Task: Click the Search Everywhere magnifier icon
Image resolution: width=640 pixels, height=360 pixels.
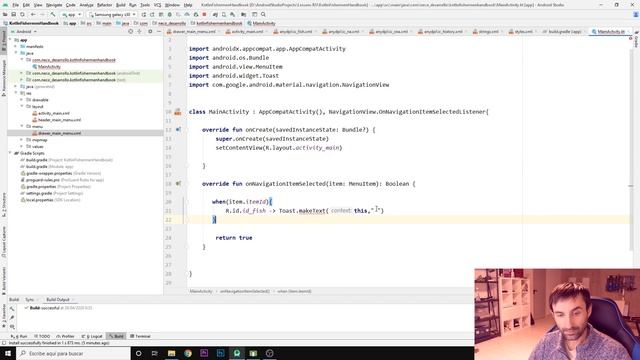Action: pyautogui.click(x=263, y=14)
